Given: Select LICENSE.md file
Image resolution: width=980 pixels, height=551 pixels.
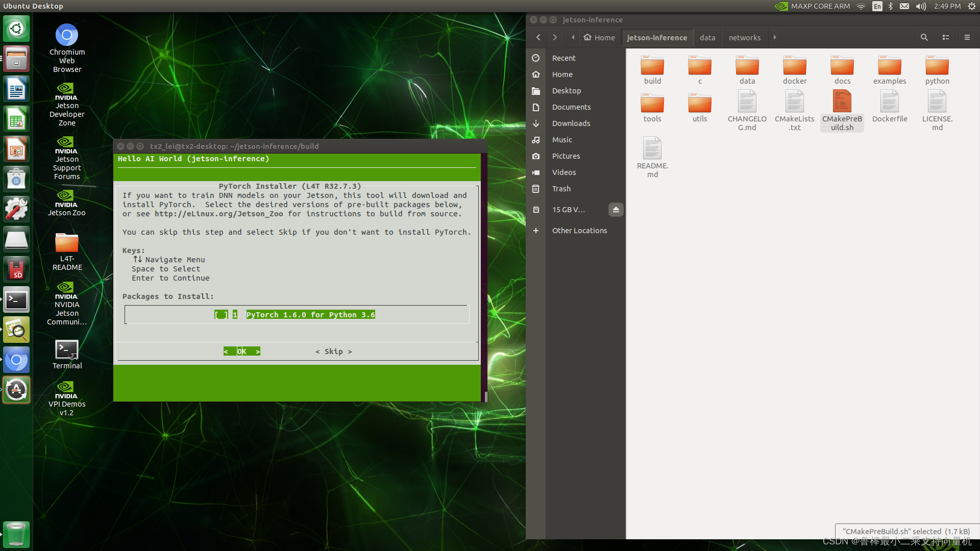Looking at the screenshot, I should [x=937, y=111].
